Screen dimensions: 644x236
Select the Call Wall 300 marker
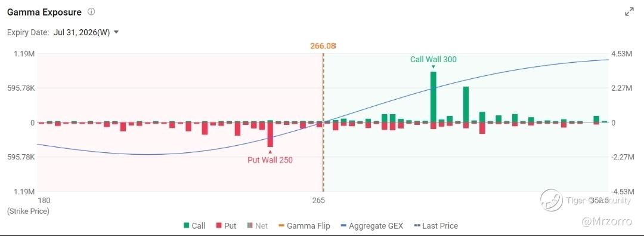(434, 59)
